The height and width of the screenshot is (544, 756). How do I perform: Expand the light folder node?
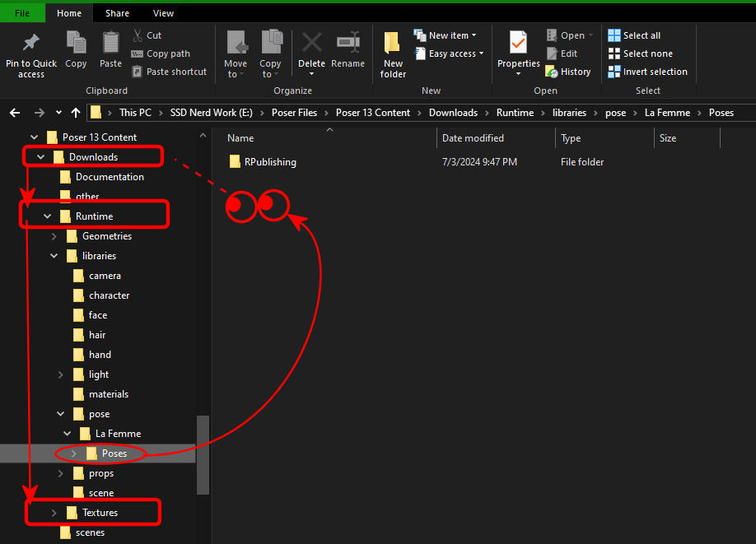tap(61, 374)
